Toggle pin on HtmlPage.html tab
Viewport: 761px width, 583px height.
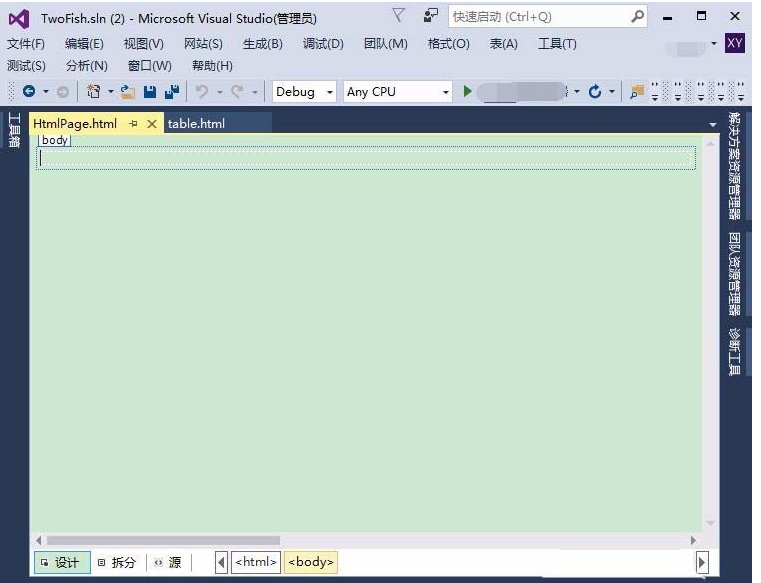coord(133,124)
